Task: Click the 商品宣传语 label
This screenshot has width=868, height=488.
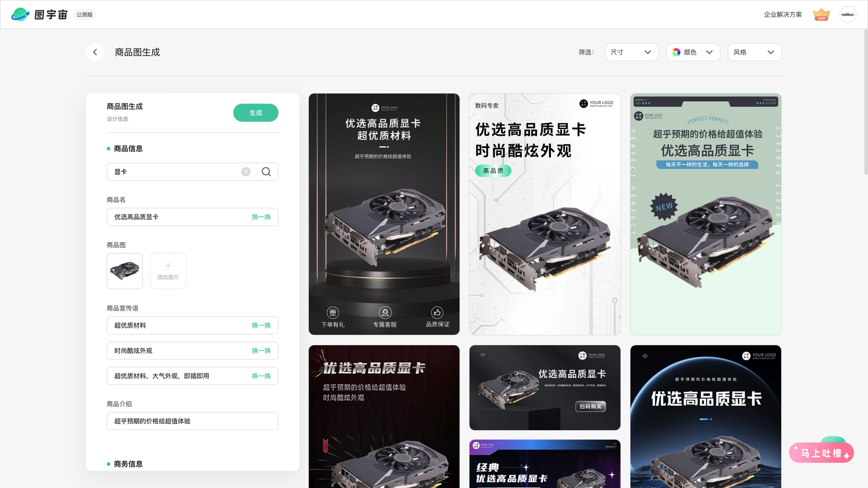Action: click(123, 308)
